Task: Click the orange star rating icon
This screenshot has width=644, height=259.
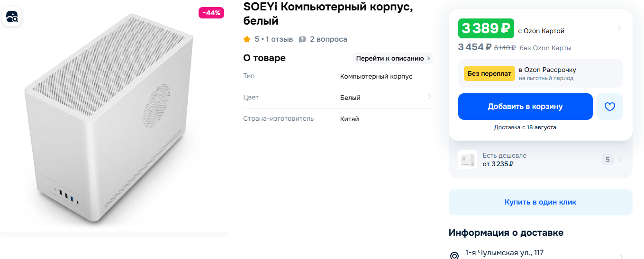Action: (247, 39)
